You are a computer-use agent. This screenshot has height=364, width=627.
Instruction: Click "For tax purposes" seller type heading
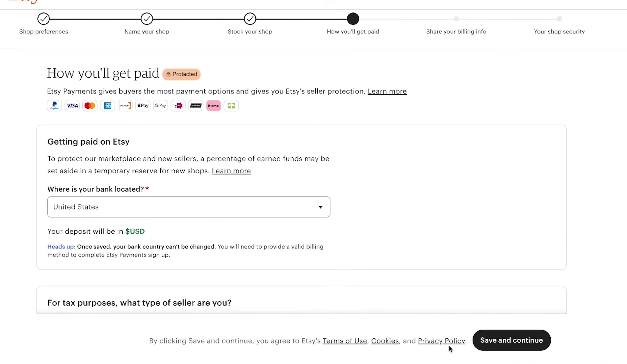[139, 303]
